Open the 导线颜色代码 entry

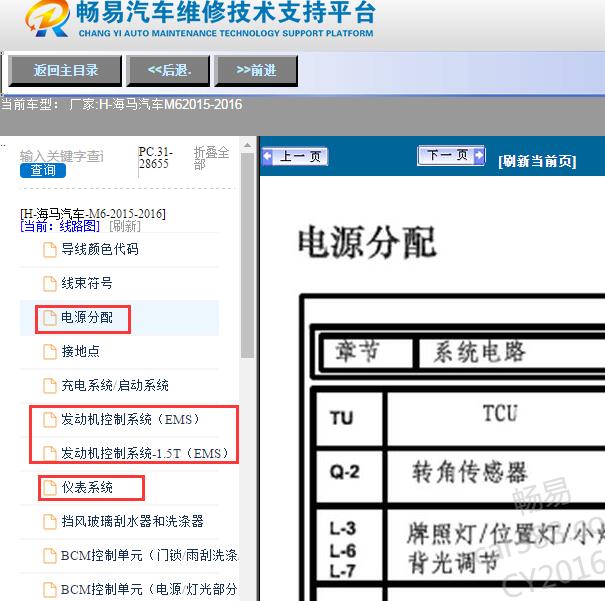pos(100,249)
